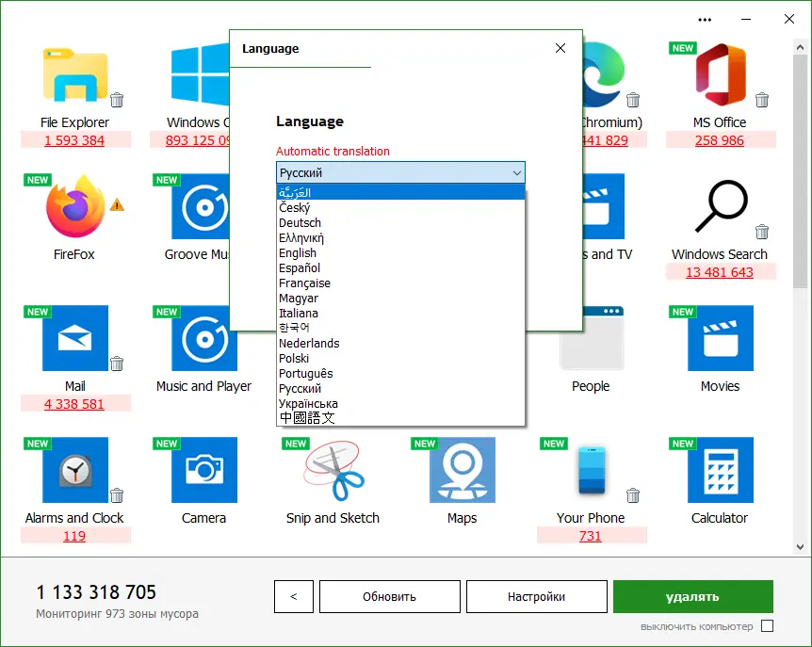
Task: Choose the Arabic language option
Action: pos(400,192)
